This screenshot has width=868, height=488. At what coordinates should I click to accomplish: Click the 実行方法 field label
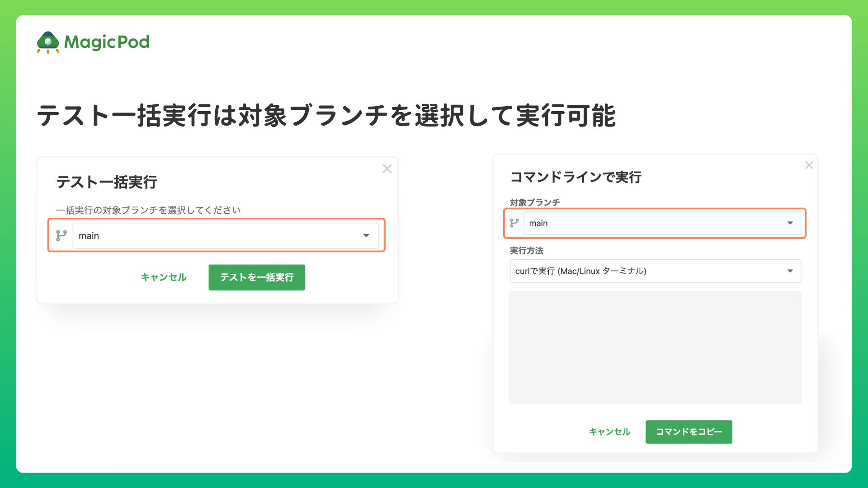[x=526, y=250]
